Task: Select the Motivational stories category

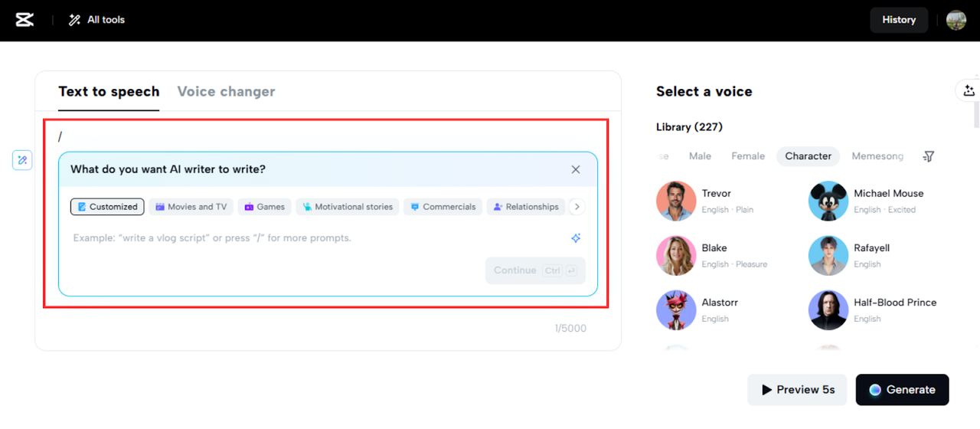Action: click(347, 207)
